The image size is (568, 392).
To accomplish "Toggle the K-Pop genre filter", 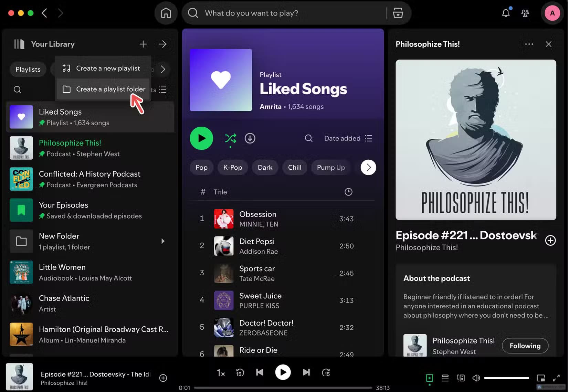I will [233, 168].
